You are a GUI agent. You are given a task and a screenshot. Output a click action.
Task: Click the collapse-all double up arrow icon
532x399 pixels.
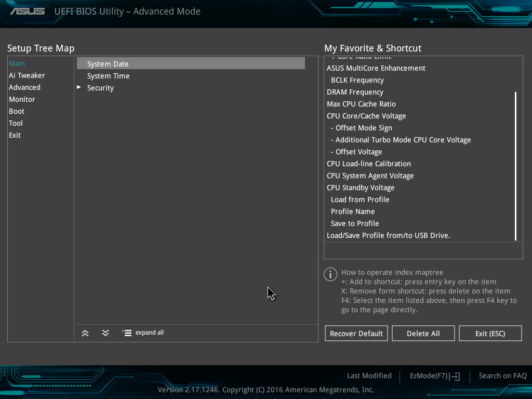point(85,333)
